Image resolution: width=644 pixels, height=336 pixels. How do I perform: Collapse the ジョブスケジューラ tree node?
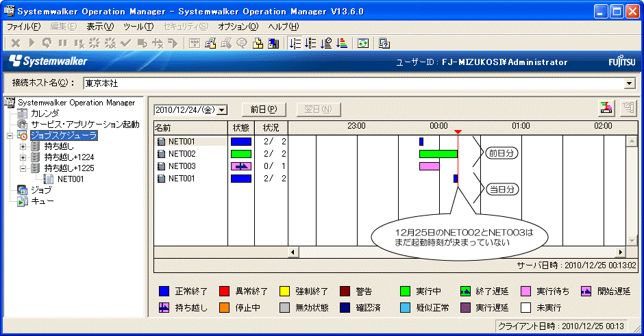(10, 135)
